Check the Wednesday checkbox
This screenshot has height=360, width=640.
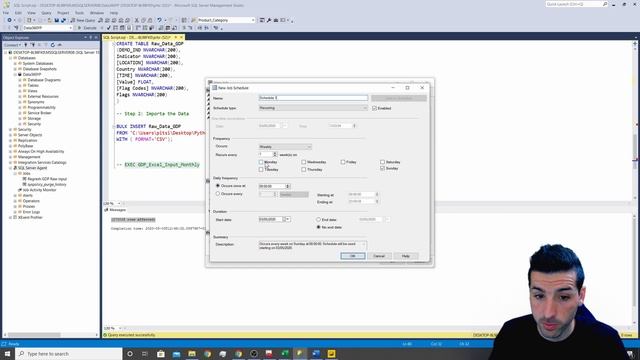pos(304,162)
